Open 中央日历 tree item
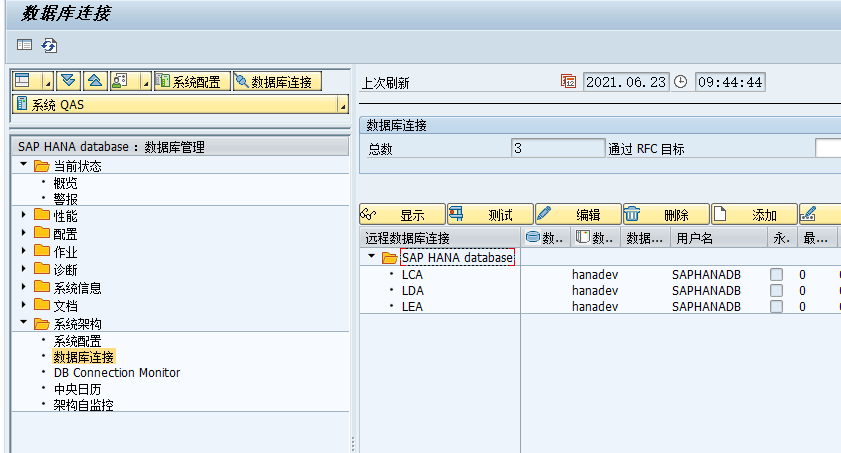Viewport: 841px width, 453px height. [x=77, y=389]
